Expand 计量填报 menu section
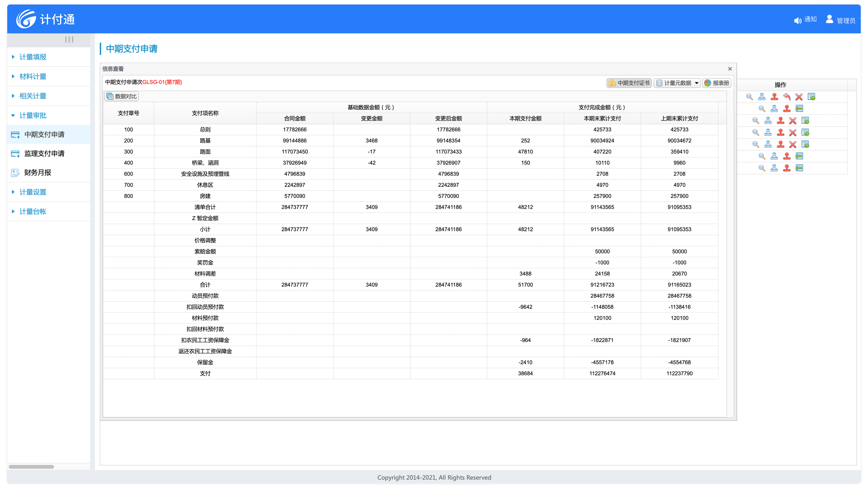The image size is (868, 488). (x=33, y=57)
